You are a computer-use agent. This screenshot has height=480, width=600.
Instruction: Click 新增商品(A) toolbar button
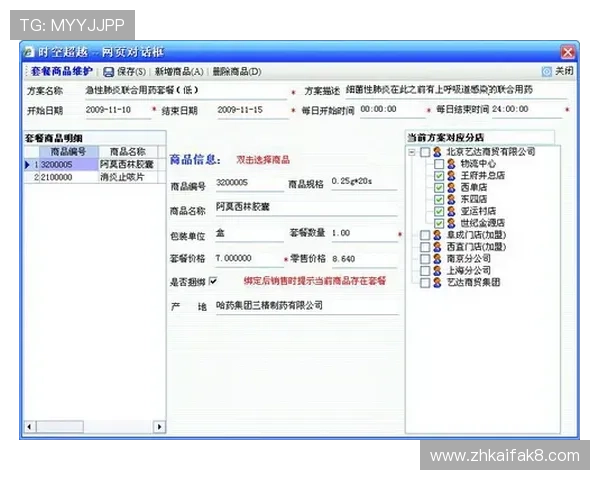tap(179, 72)
